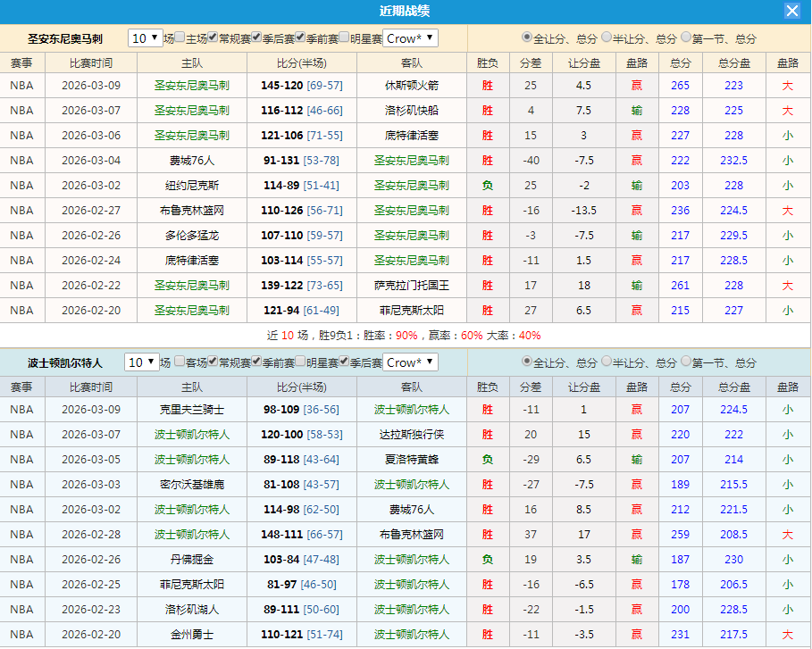This screenshot has height=649, width=812.
Task: Close the 近期战绩 popup window
Action: pos(794,11)
